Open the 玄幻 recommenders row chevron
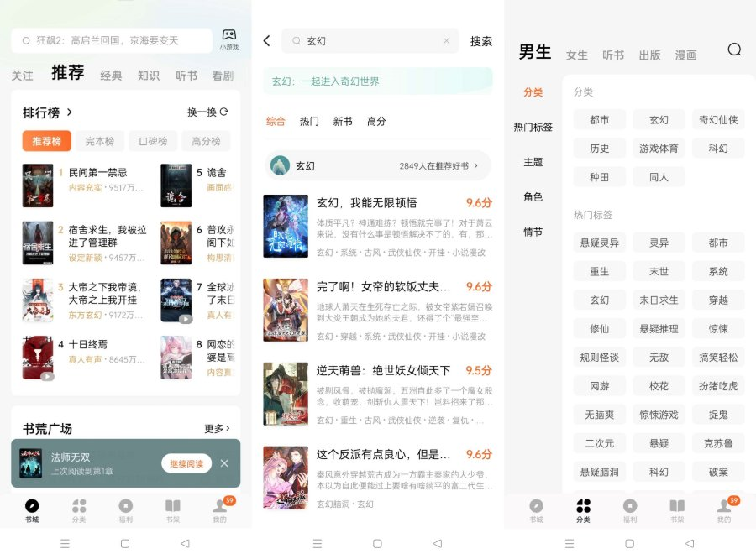 (476, 166)
